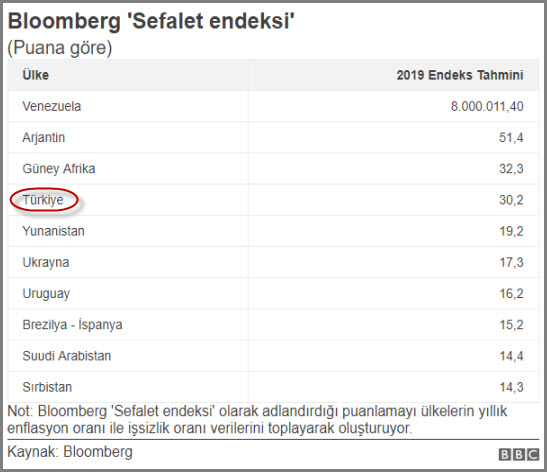Click the Güney Afrika row
547x472 pixels.
[273, 169]
